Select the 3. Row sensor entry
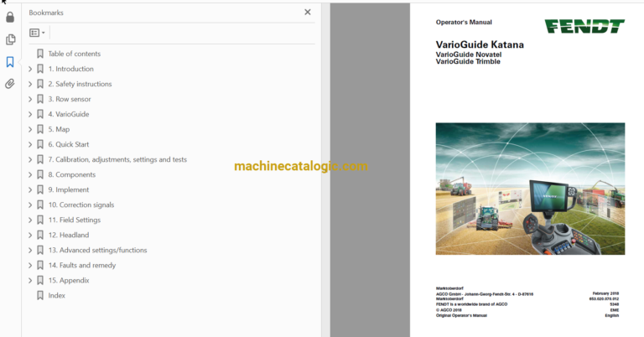Screen dimensions: 644x337 (x=70, y=99)
